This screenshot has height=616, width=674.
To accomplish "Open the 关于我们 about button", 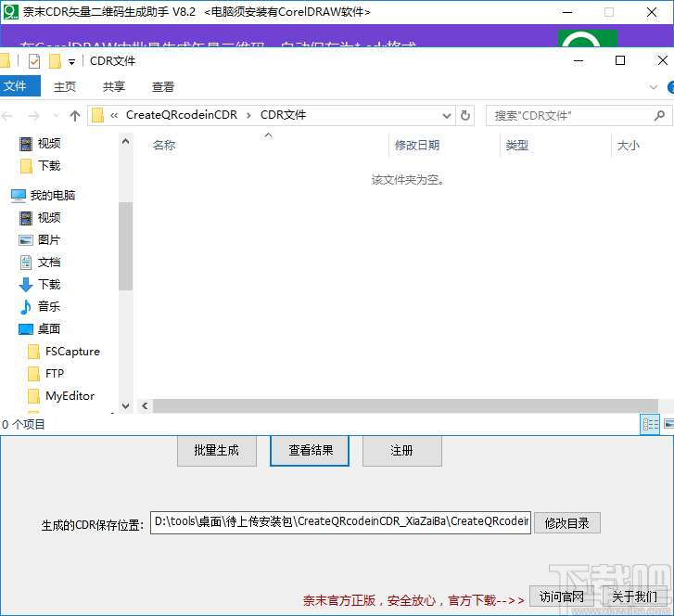I will (x=634, y=597).
